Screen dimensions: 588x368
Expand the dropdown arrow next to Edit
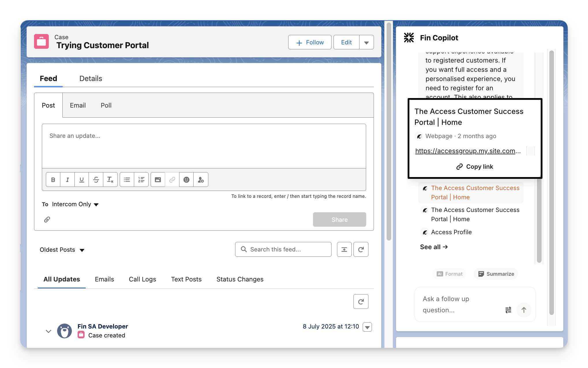(366, 42)
